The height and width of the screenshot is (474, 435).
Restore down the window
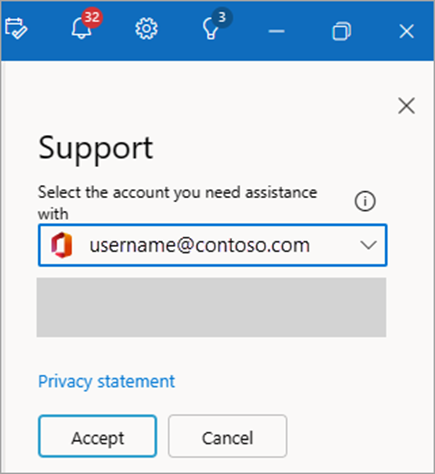tap(342, 31)
